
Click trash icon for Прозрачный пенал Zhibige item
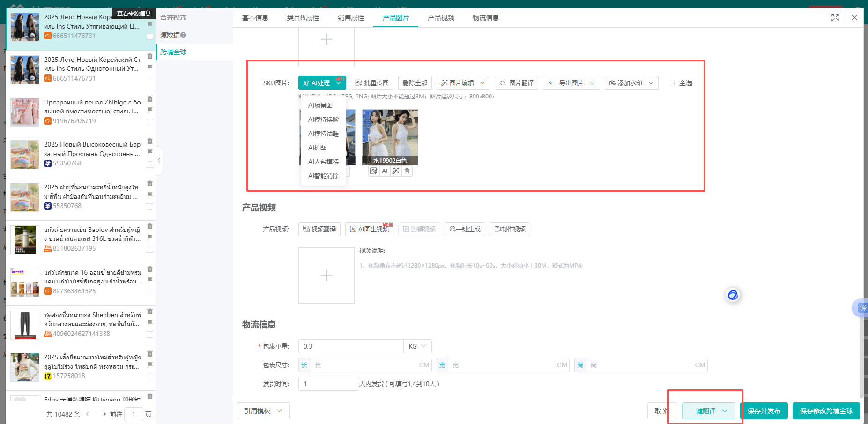click(150, 99)
